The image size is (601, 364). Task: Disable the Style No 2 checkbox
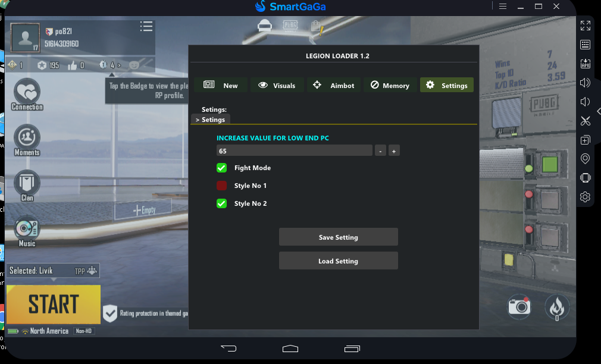pos(221,203)
